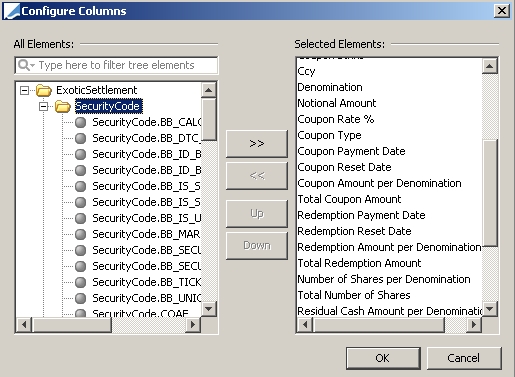
Task: Close the Configure Columns dialog
Action: pyautogui.click(x=502, y=11)
